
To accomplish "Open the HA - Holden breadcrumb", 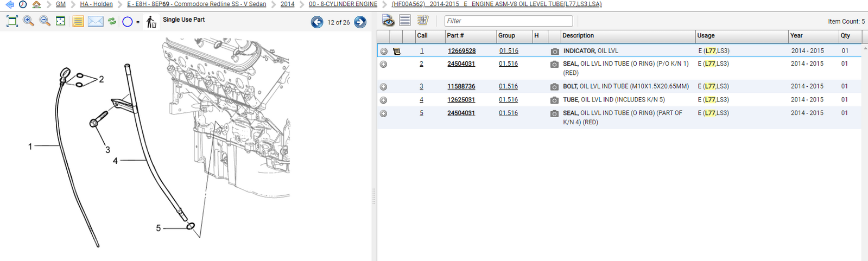I will click(97, 4).
